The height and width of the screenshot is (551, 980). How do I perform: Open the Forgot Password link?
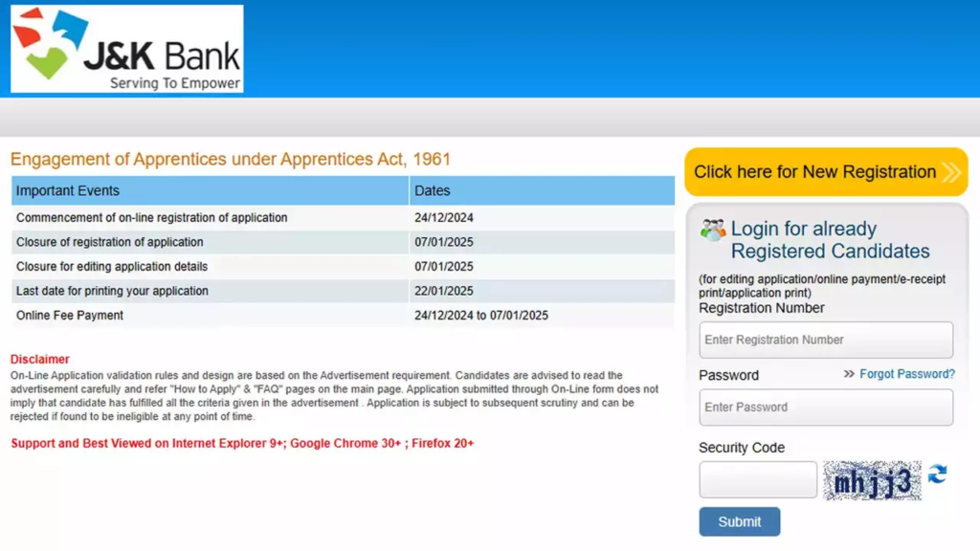click(x=907, y=374)
